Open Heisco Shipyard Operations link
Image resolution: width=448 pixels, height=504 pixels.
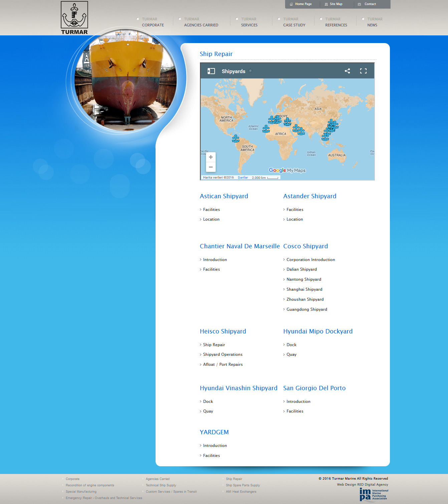tap(223, 354)
